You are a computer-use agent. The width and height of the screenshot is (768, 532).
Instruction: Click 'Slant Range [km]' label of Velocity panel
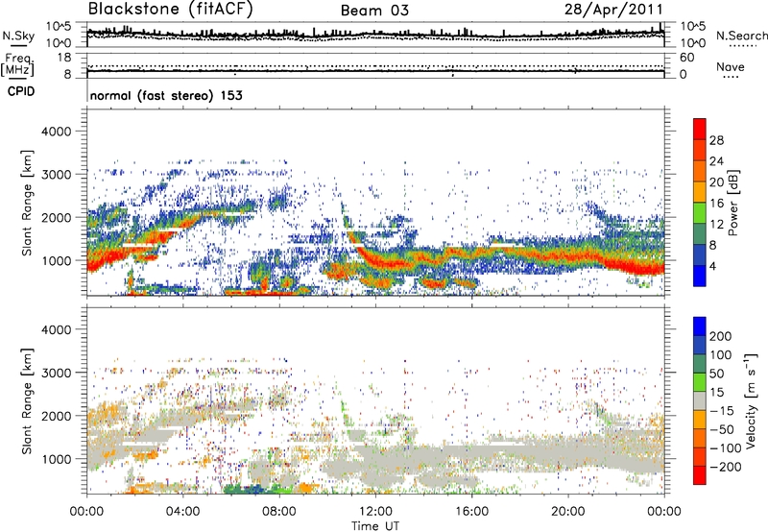click(x=27, y=401)
